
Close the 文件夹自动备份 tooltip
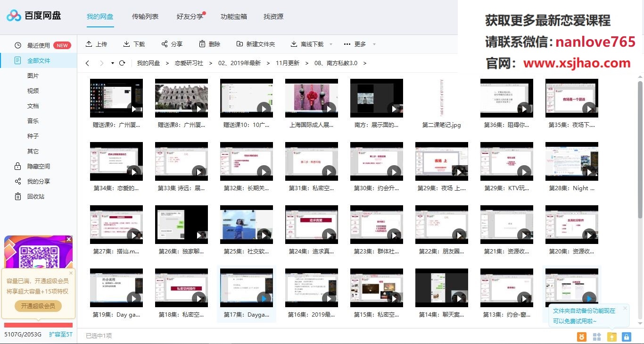point(625,308)
